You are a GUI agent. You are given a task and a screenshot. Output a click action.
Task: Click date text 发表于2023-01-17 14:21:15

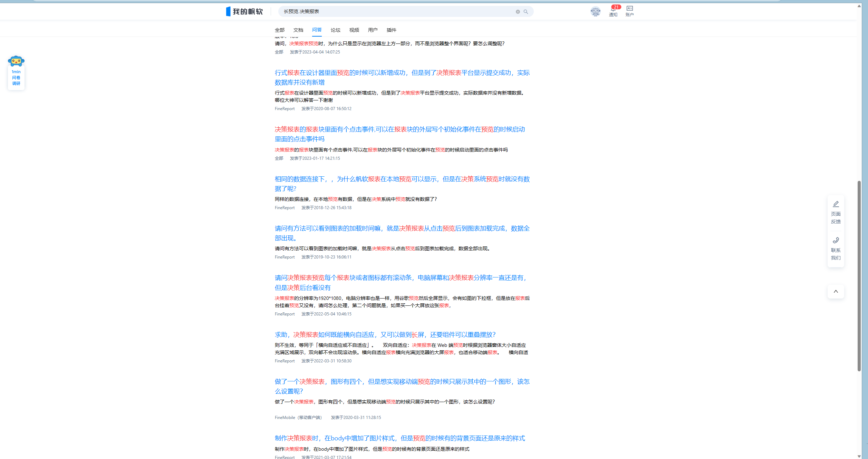pos(315,158)
